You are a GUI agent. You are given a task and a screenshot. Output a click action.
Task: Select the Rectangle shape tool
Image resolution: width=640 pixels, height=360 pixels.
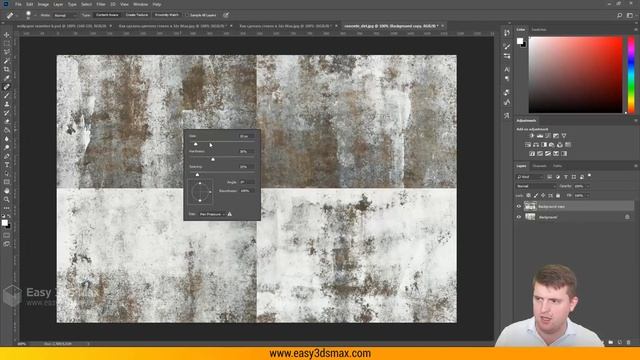(7, 182)
